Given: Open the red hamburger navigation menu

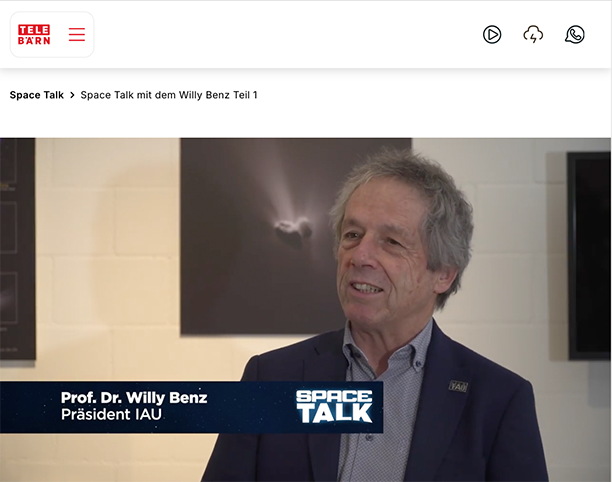Looking at the screenshot, I should [x=77, y=34].
